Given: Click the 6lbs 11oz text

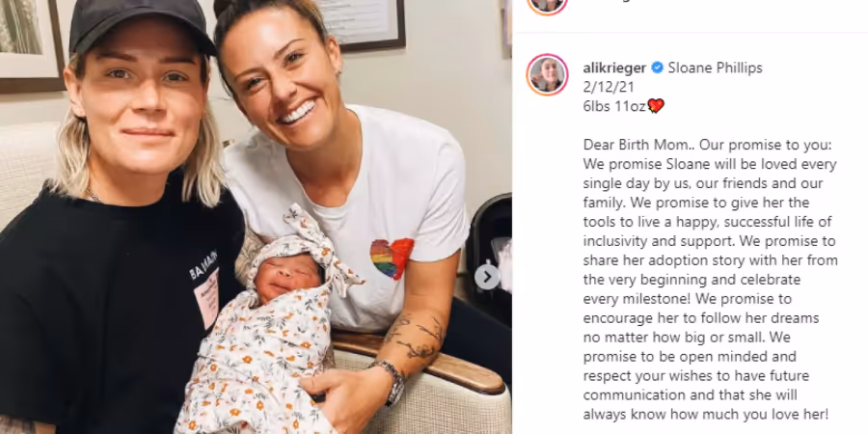Looking at the screenshot, I should tap(614, 106).
